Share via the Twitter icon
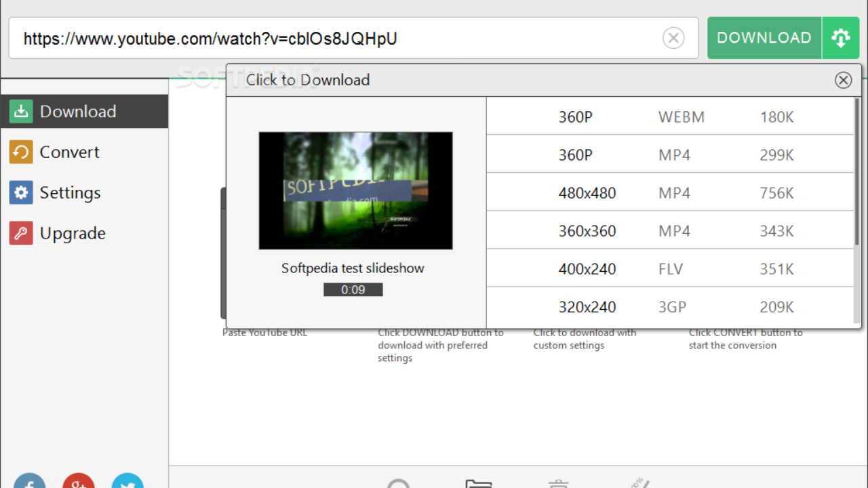 [x=127, y=481]
